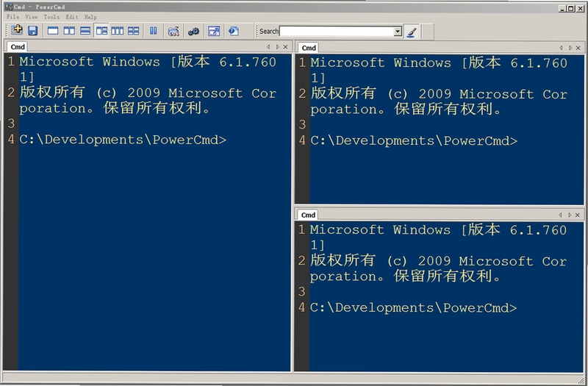588x386 pixels.
Task: Switch to two horizontal stacked panes layout
Action: pyautogui.click(x=85, y=31)
